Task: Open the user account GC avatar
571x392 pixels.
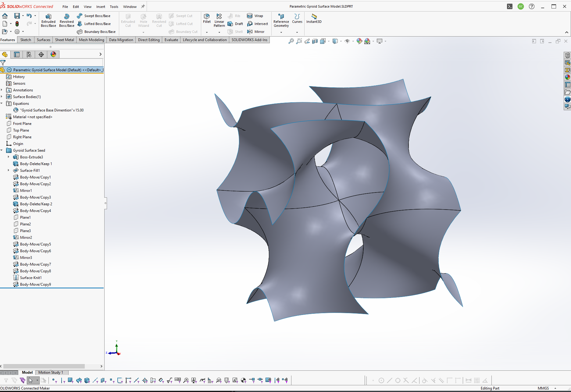Action: point(521,6)
